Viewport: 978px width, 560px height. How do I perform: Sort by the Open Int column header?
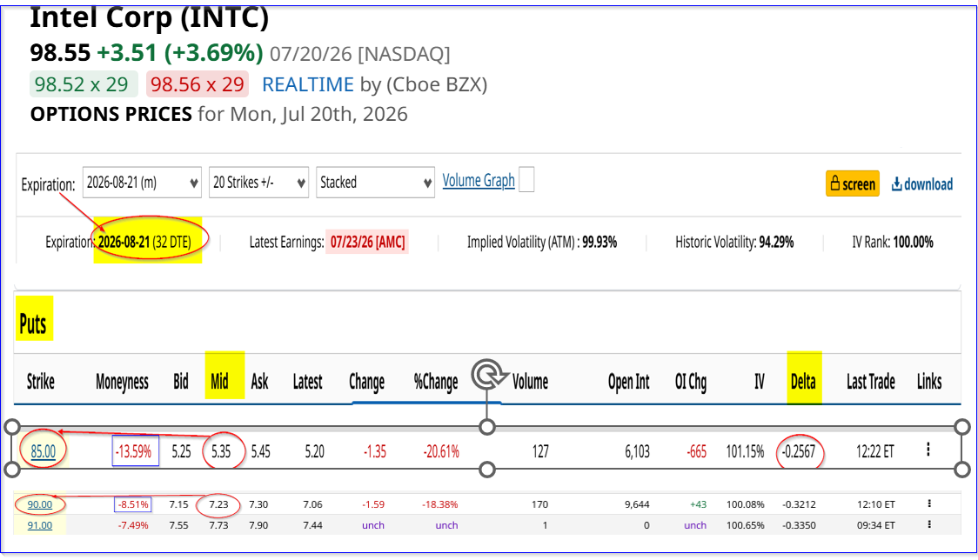(x=629, y=381)
